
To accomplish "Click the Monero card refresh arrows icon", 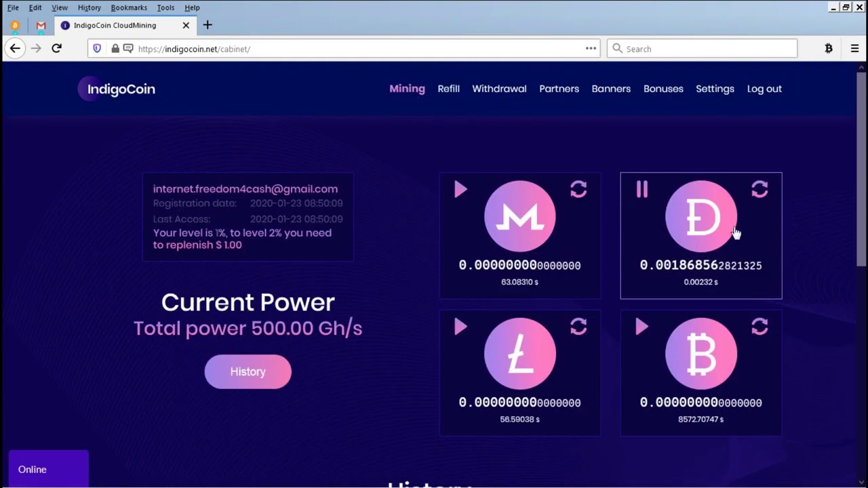I will click(578, 189).
